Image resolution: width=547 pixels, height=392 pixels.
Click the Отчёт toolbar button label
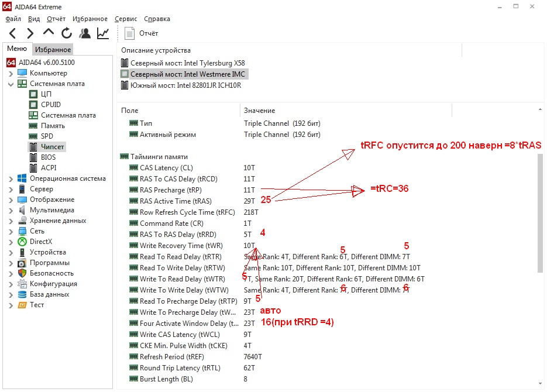tap(149, 33)
